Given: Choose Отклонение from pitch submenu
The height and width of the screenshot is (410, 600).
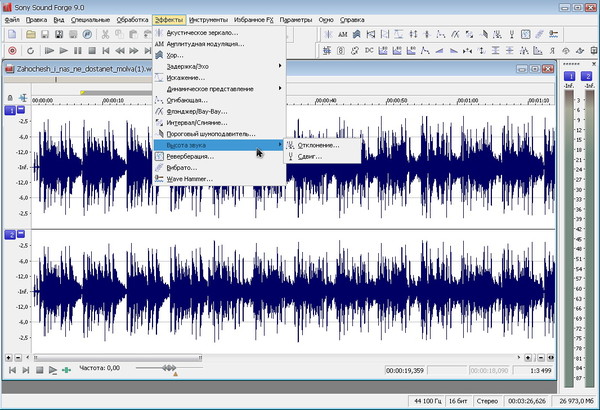Looking at the screenshot, I should pyautogui.click(x=322, y=145).
